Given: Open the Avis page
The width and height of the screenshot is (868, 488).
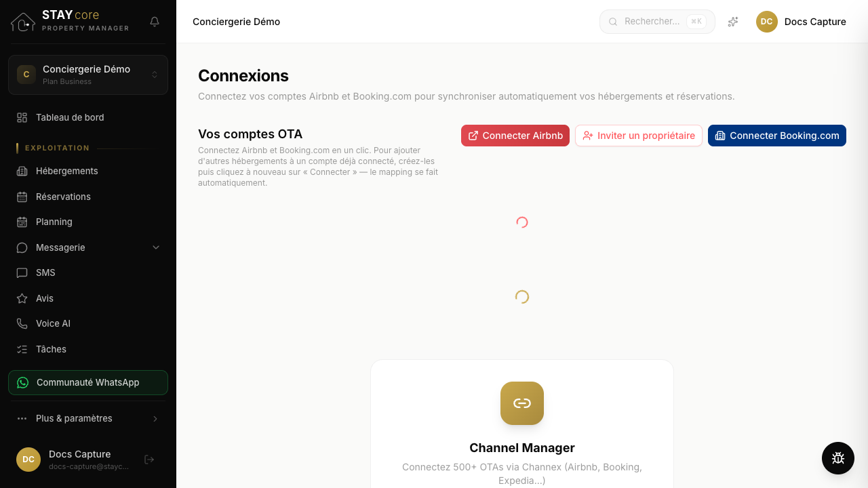Looking at the screenshot, I should (88, 298).
